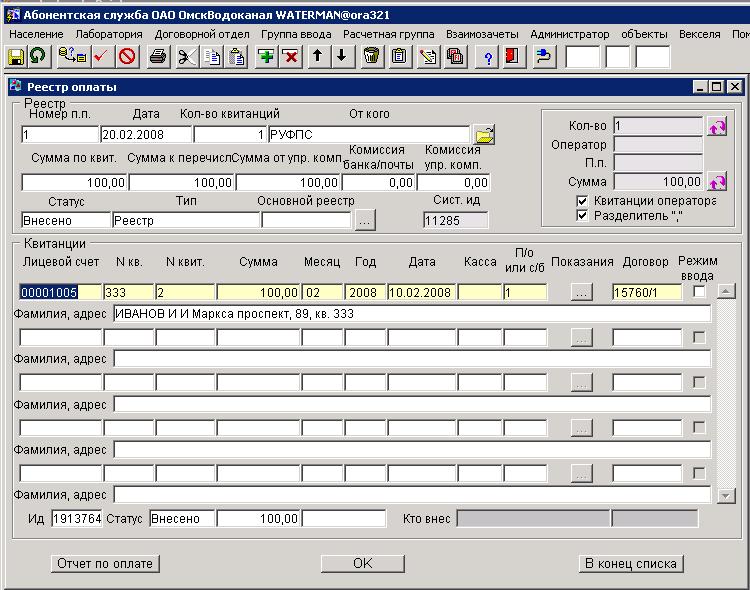Open the Показания '...' button in first row

pyautogui.click(x=581, y=292)
